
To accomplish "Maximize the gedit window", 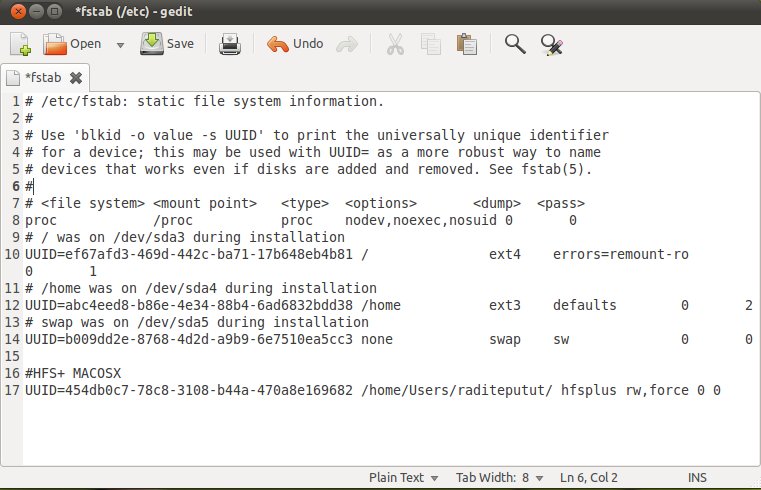I will [x=55, y=11].
